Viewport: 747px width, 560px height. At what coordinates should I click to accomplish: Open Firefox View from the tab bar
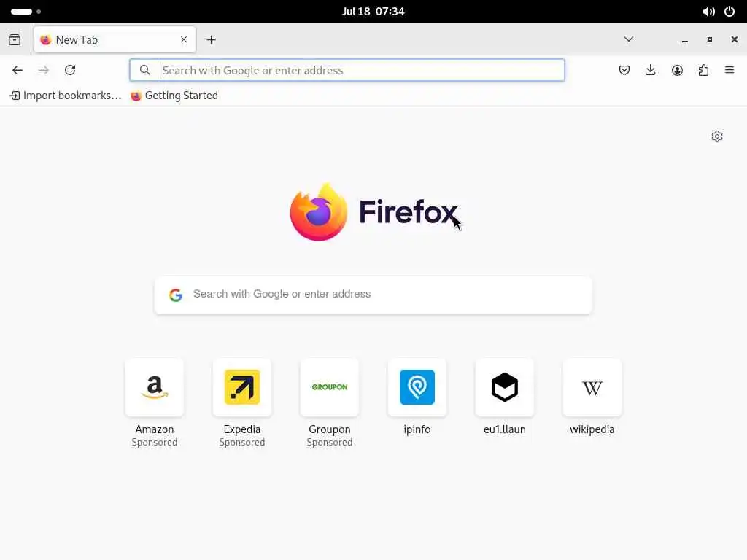tap(15, 39)
